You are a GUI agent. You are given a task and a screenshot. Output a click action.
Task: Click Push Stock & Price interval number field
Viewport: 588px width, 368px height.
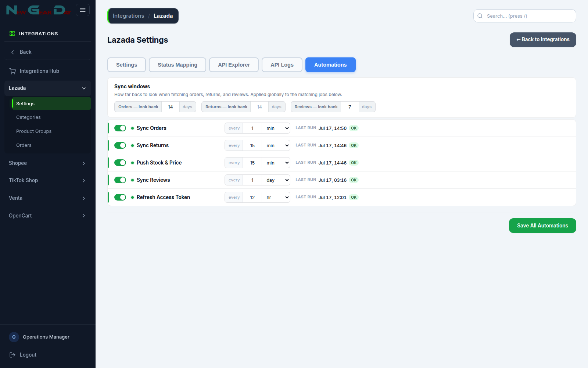click(x=252, y=163)
